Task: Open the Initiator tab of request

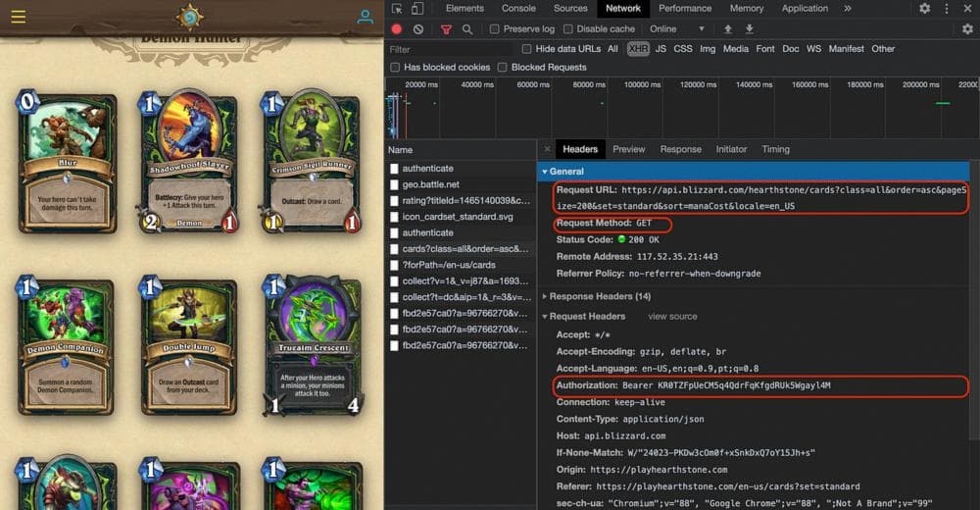Action: point(731,149)
